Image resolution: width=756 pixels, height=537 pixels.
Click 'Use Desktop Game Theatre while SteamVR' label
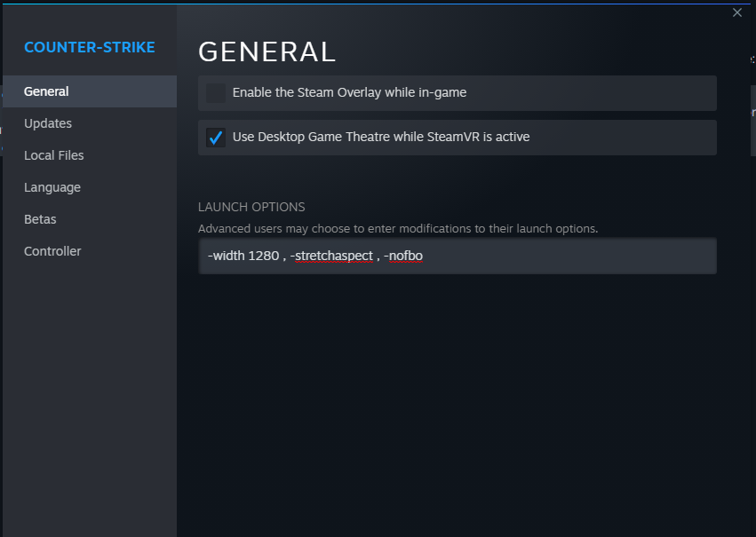coord(381,137)
